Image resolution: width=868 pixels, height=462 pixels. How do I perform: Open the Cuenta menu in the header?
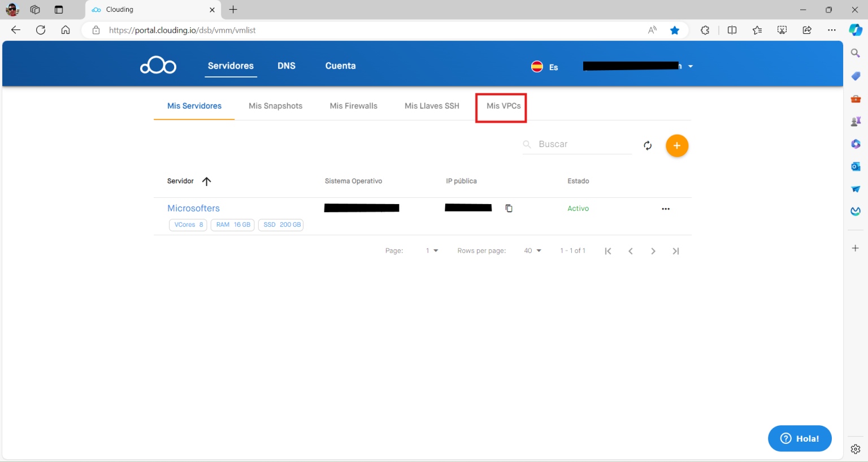pyautogui.click(x=340, y=66)
